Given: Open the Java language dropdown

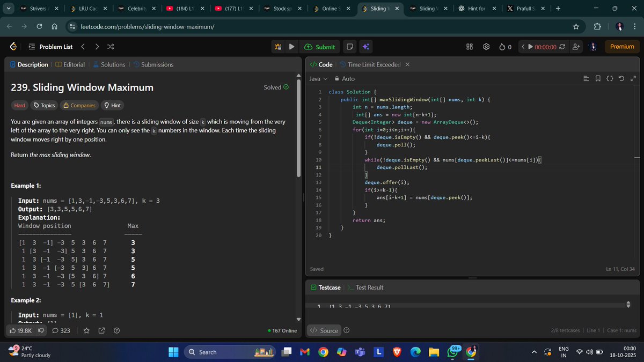Looking at the screenshot, I should tap(318, 79).
